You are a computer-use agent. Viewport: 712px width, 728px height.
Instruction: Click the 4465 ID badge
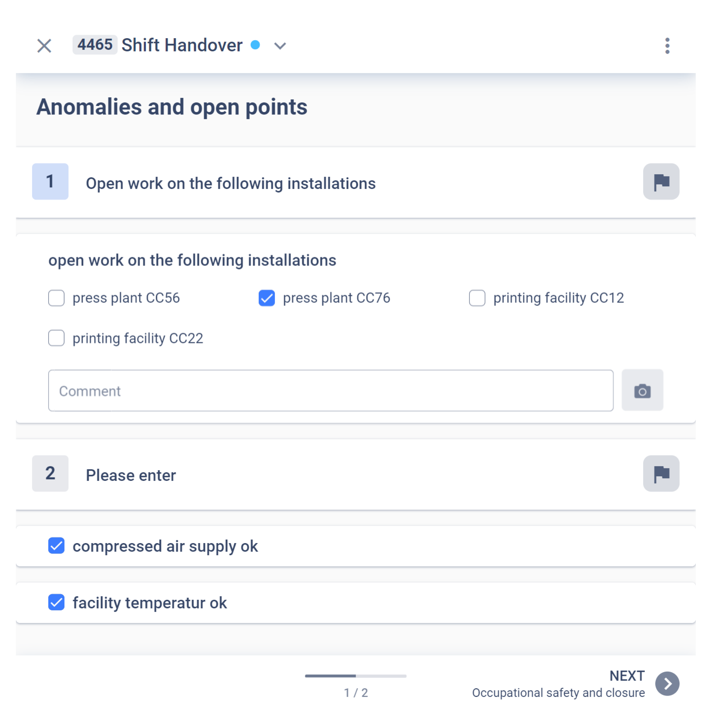coord(95,45)
